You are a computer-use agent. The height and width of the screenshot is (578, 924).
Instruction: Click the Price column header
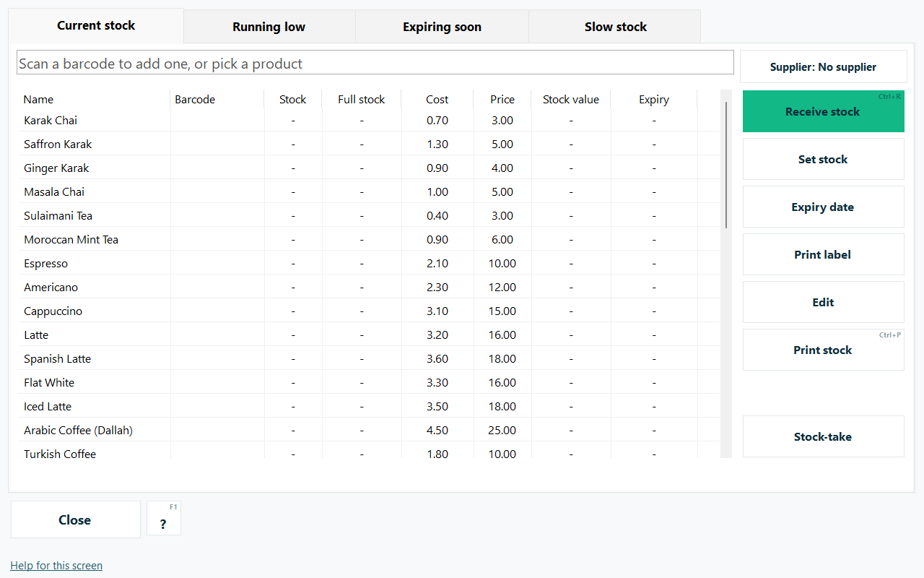tap(502, 99)
